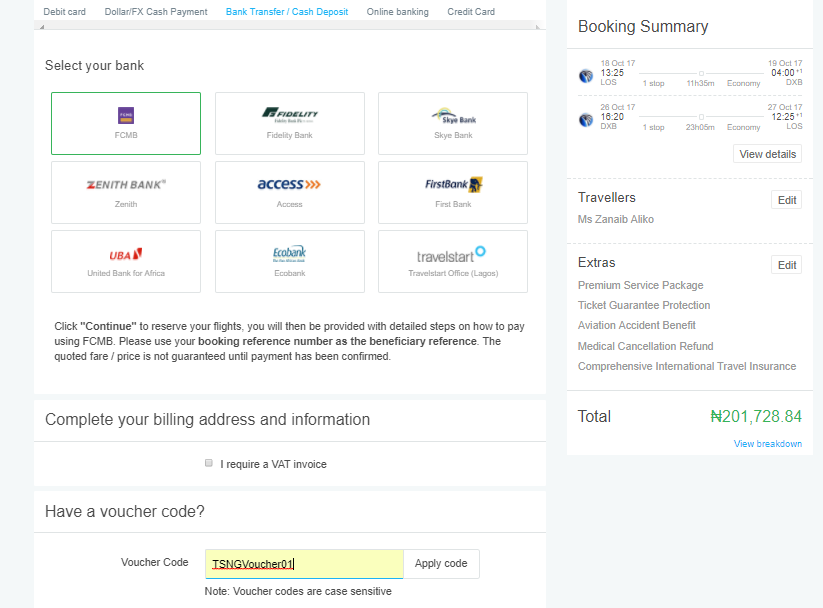The image size is (823, 608).
Task: Click Aviation Accident Benefit extra
Action: (637, 325)
